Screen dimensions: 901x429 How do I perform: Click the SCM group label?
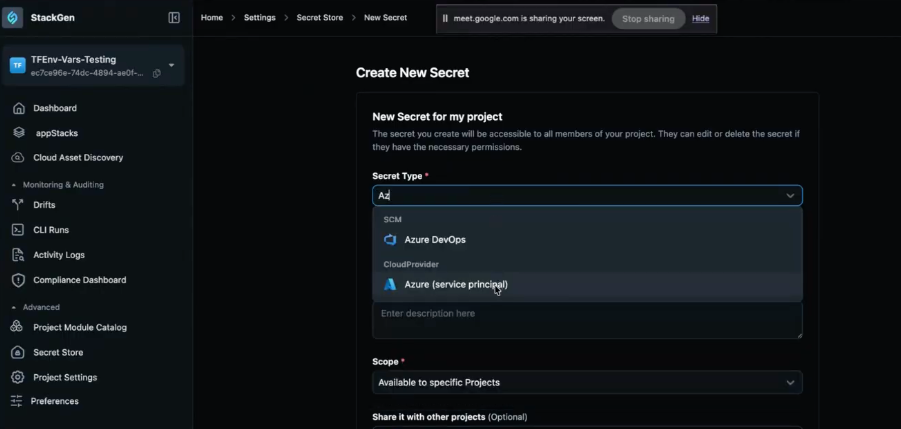tap(392, 219)
